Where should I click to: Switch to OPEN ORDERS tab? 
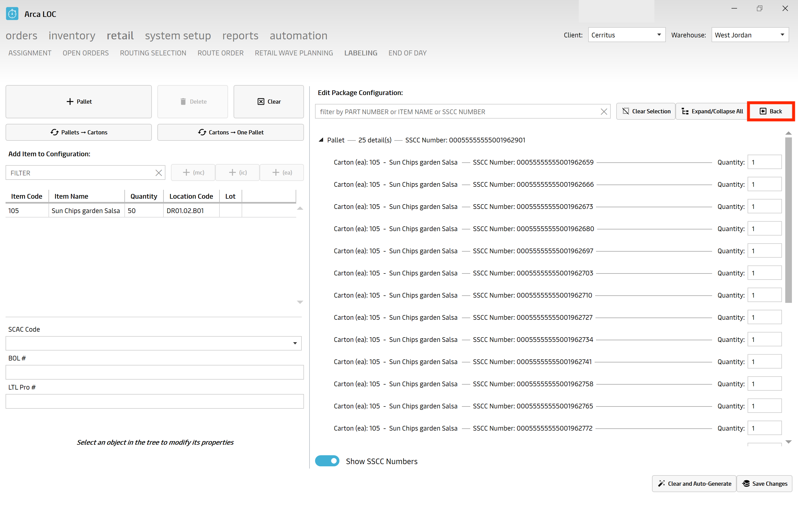coord(86,53)
